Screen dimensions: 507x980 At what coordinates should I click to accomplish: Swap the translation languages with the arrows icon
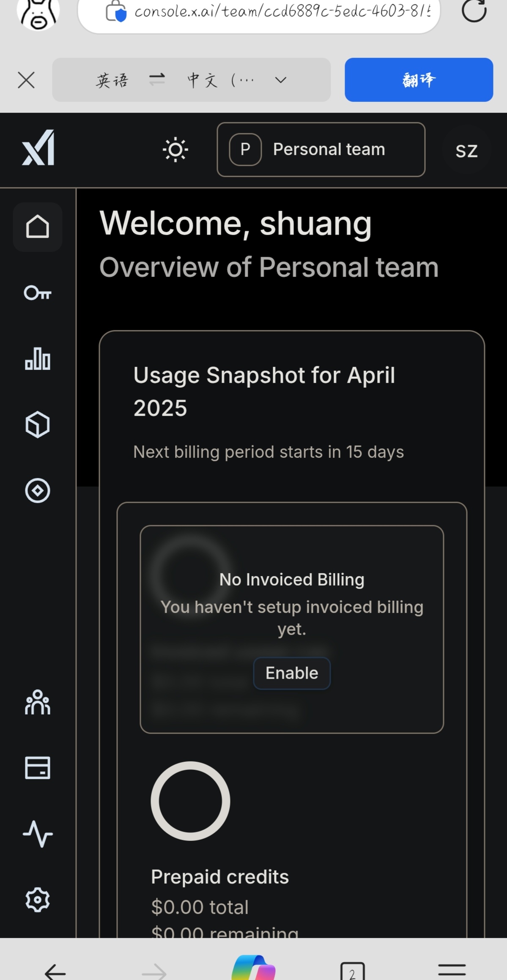point(157,79)
